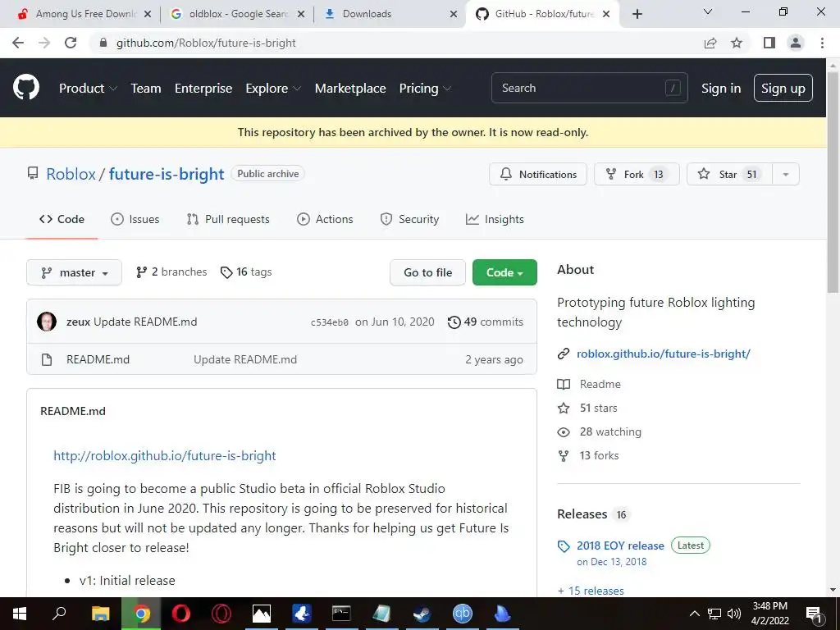
Task: Click the Notifications button
Action: (538, 174)
